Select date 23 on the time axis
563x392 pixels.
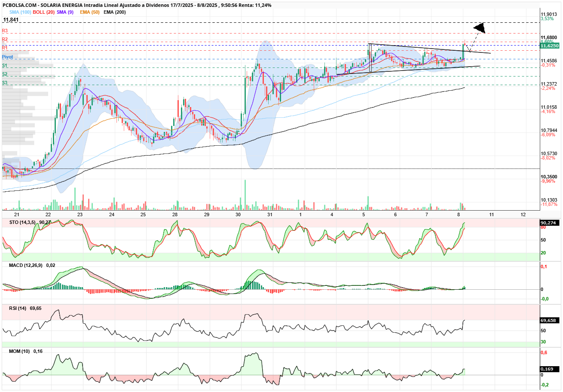(x=80, y=214)
